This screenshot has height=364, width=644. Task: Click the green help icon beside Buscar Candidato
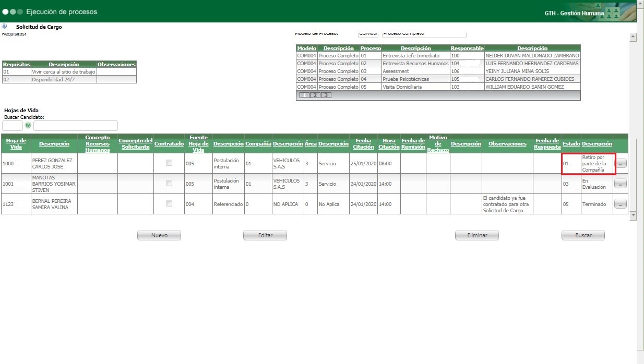[28, 126]
